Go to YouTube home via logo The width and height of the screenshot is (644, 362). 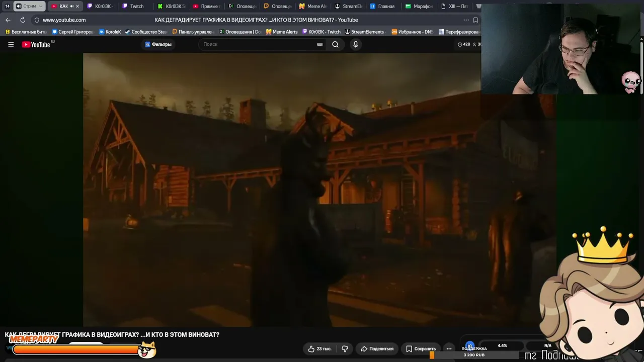pos(36,44)
